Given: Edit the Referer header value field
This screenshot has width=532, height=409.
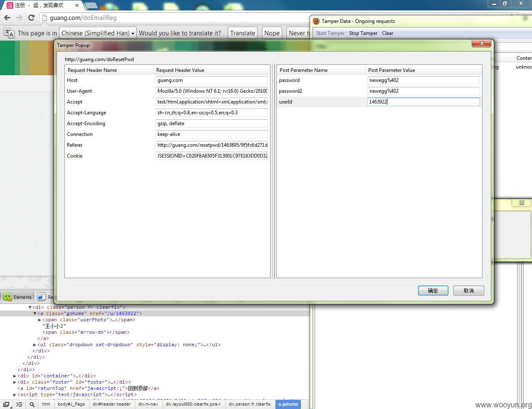Looking at the screenshot, I should (212, 145).
